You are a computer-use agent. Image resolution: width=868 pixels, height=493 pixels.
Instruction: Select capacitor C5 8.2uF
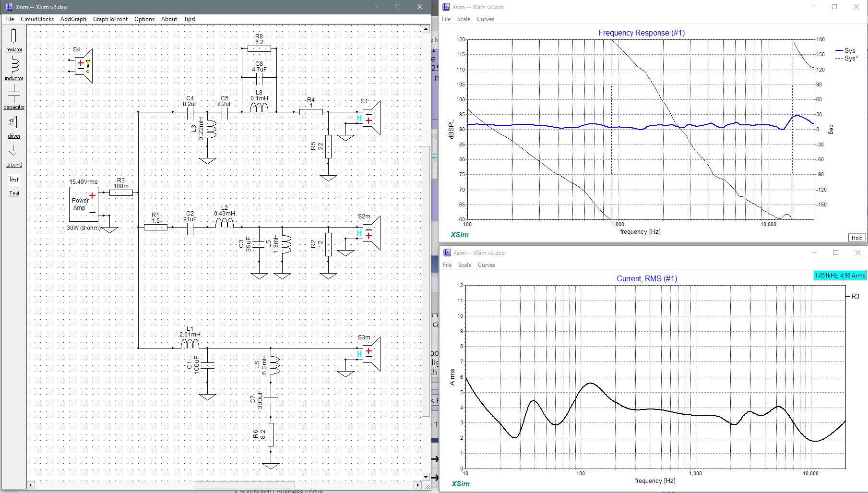pyautogui.click(x=225, y=112)
